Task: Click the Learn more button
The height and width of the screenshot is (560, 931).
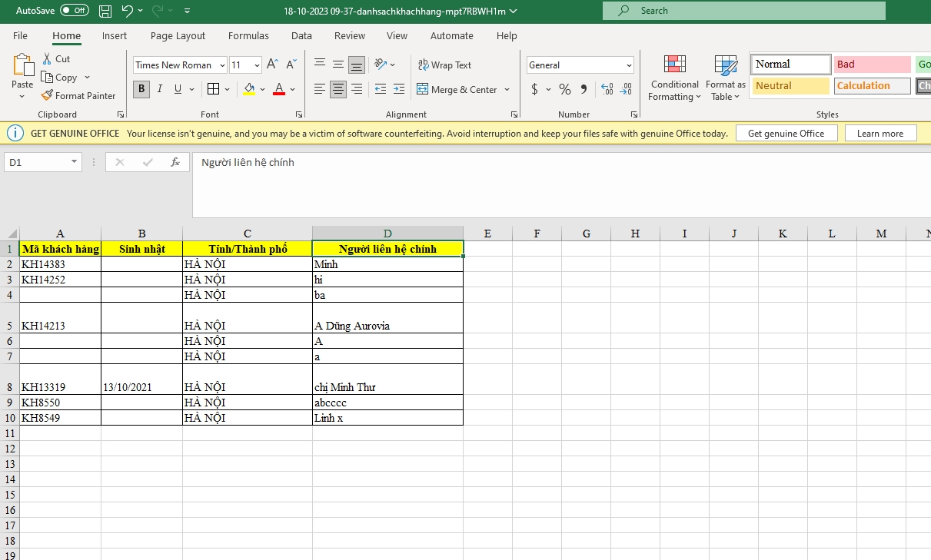Action: coord(880,134)
